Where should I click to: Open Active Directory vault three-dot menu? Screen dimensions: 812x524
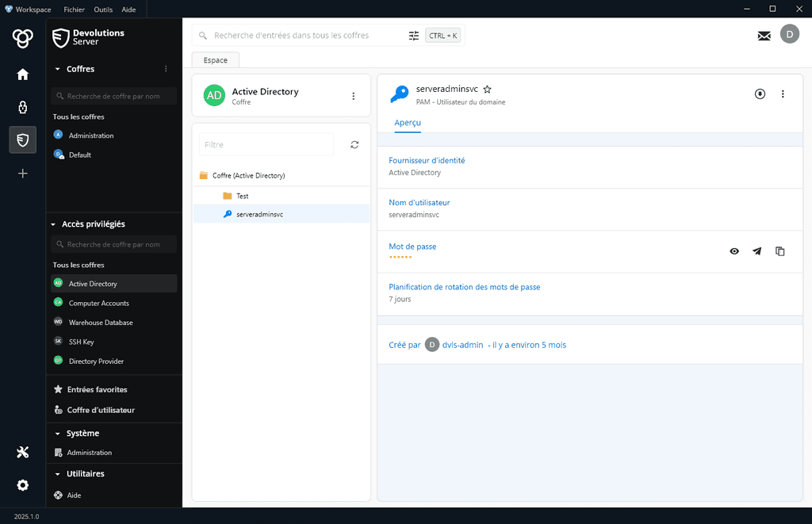354,96
